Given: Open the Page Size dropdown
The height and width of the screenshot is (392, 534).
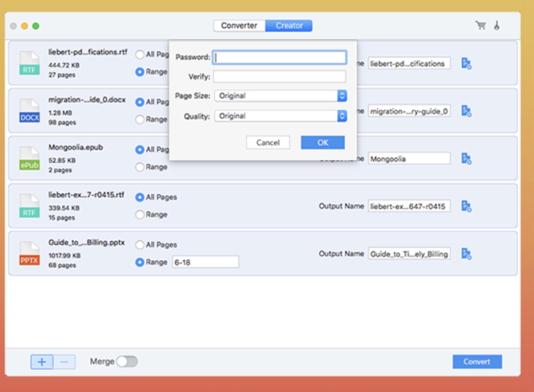Looking at the screenshot, I should (x=280, y=96).
